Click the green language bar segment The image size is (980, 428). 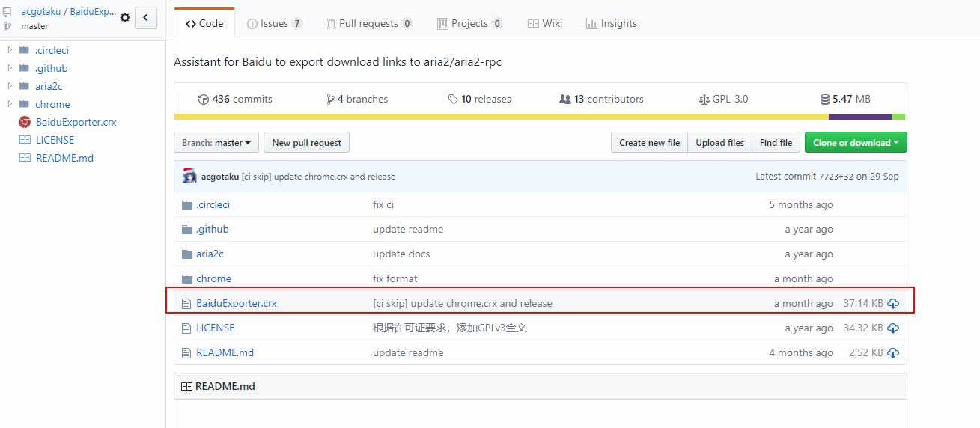coord(899,117)
